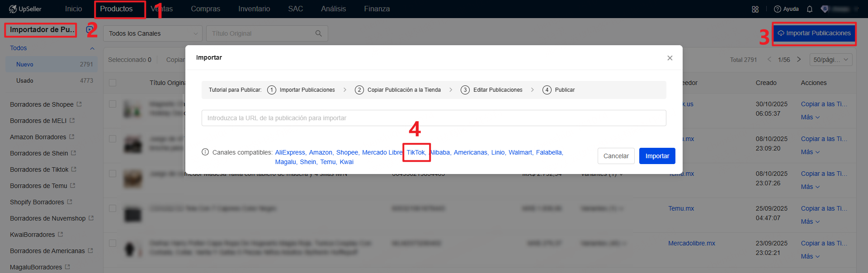Select the last visible product row checkbox

tap(113, 243)
